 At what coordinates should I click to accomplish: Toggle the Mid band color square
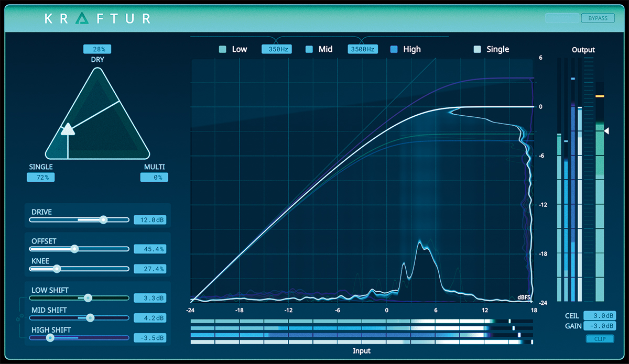tap(309, 49)
